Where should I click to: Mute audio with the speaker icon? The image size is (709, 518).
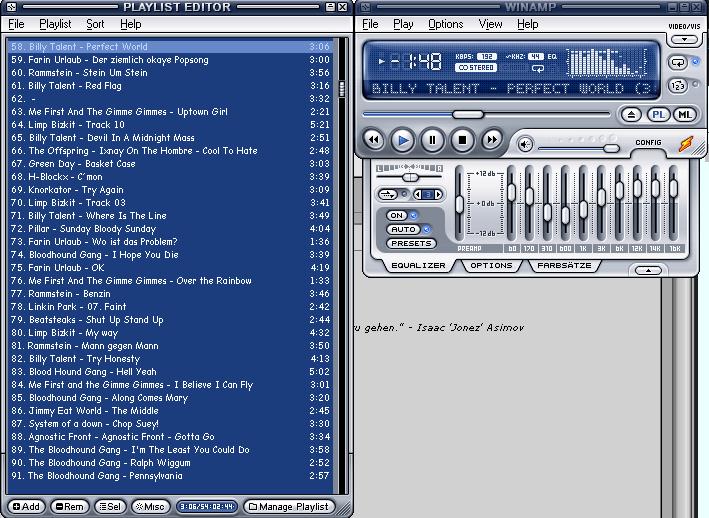[525, 145]
